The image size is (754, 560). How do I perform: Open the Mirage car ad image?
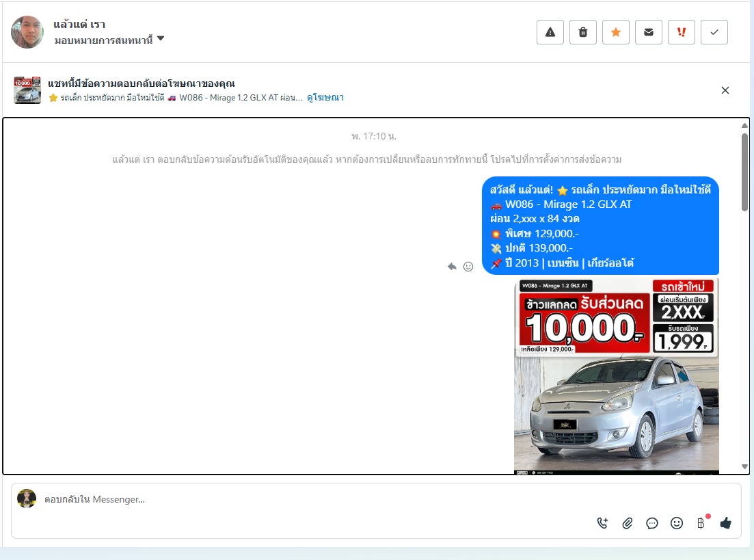pos(617,376)
